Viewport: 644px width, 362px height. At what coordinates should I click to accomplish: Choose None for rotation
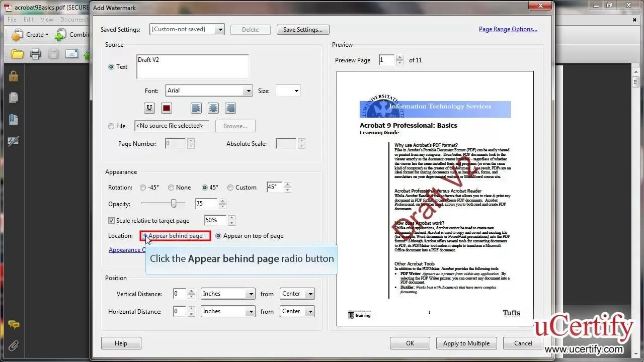(x=171, y=188)
